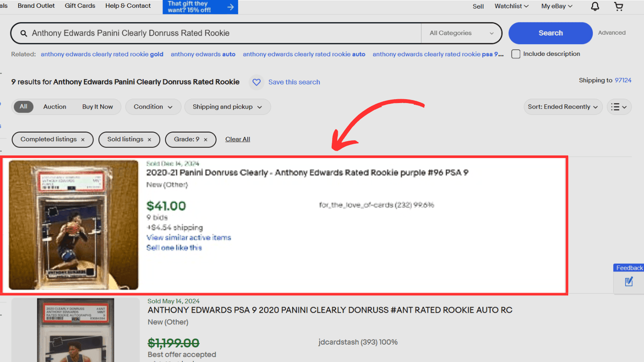Click Sell one like this link

174,248
